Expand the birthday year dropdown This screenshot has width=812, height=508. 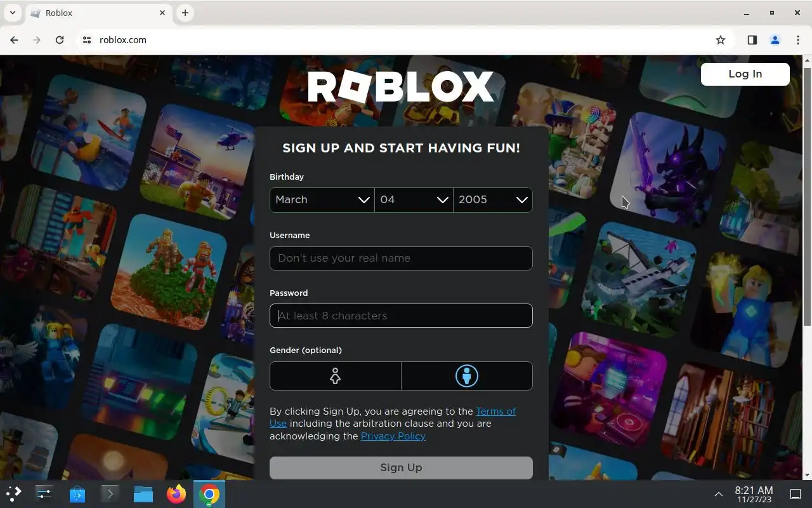pos(493,199)
